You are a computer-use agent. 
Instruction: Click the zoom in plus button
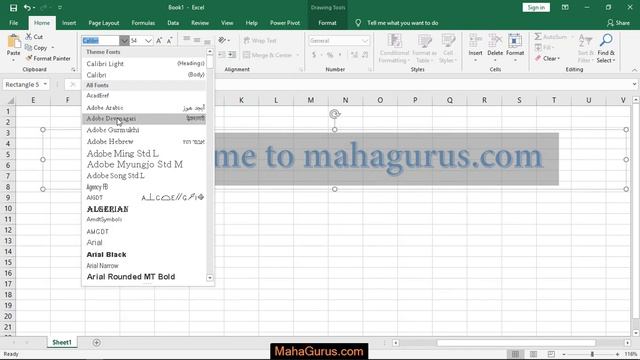[x=617, y=354]
